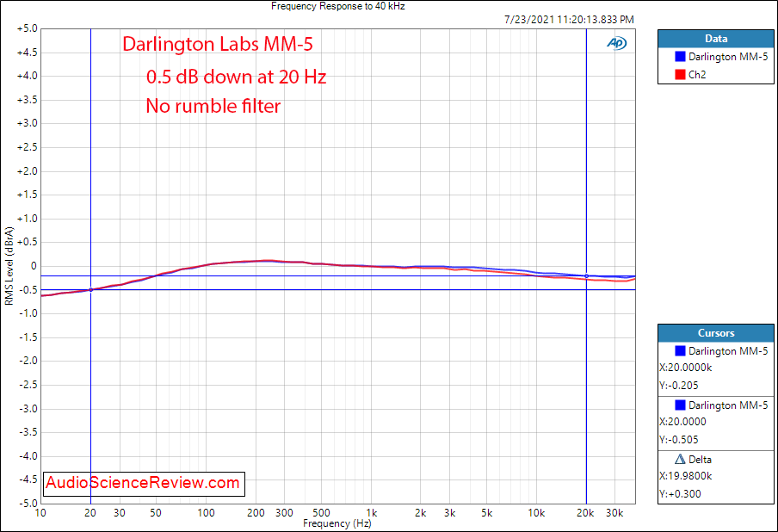
Task: Click the 'Frequency Response to 40 kHz' title
Action: 338,6
